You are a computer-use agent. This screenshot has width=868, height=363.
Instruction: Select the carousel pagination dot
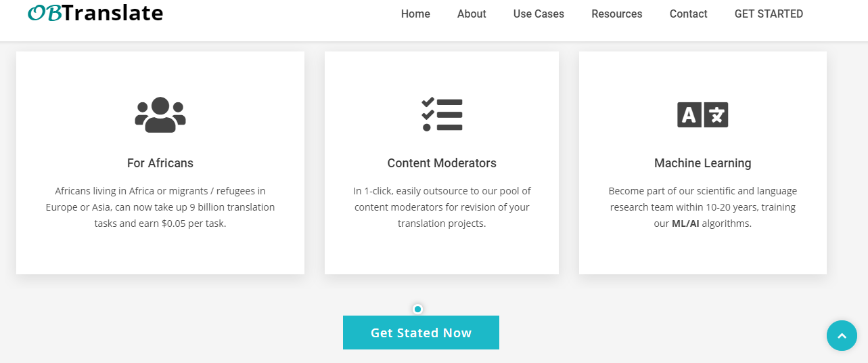pos(417,309)
